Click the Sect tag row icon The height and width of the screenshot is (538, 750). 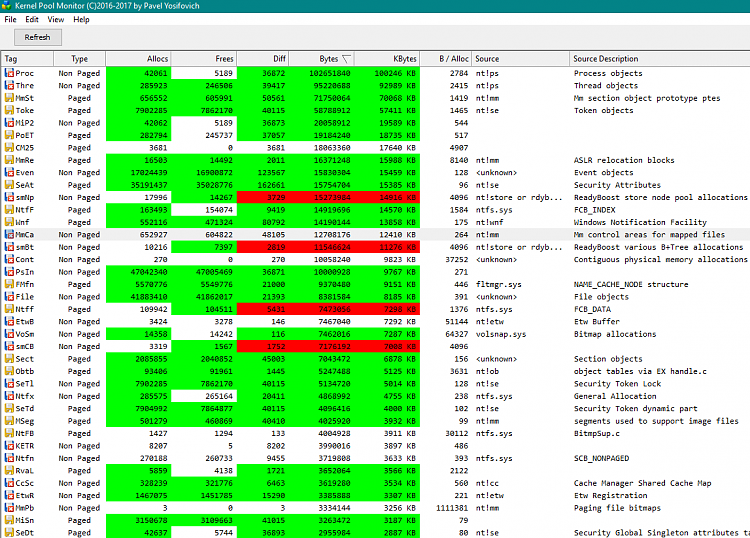tap(9, 359)
